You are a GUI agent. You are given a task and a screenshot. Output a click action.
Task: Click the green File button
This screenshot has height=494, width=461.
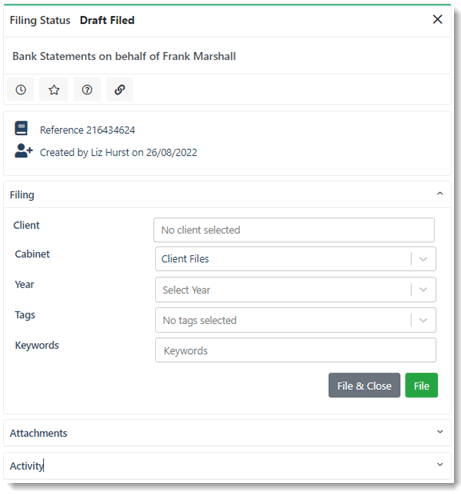tap(421, 385)
